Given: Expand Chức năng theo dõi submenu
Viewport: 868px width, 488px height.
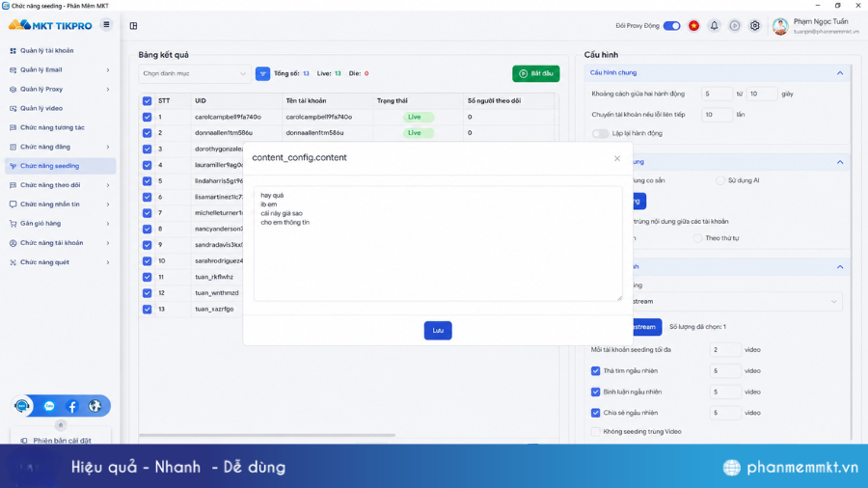Looking at the screenshot, I should (108, 185).
